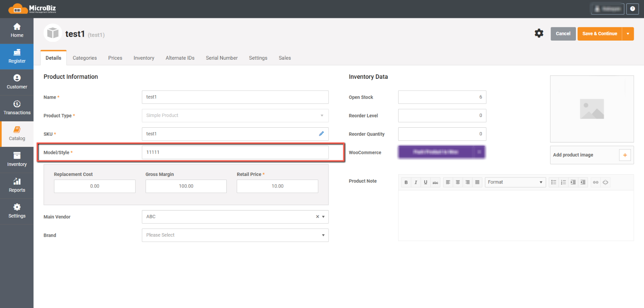Screen dimensions: 644x308
Task: Click the Replacement Cost field
Action: pos(95,186)
